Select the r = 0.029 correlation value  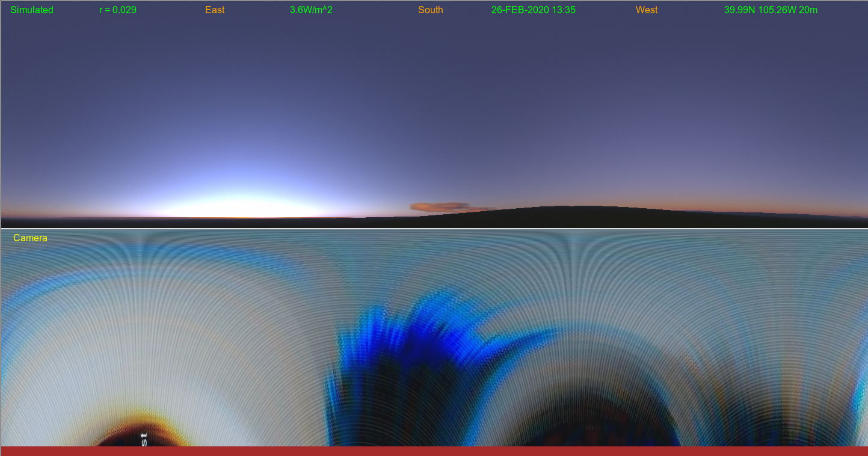pyautogui.click(x=118, y=10)
